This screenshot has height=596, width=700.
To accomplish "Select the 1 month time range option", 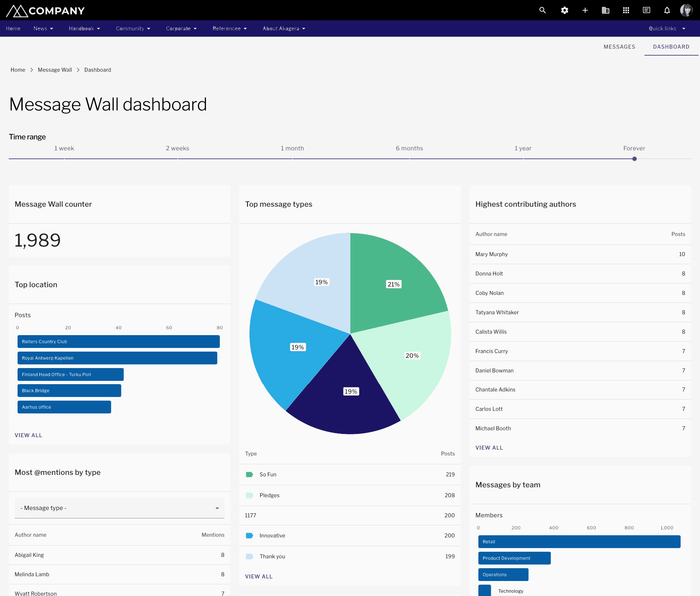I will [292, 148].
